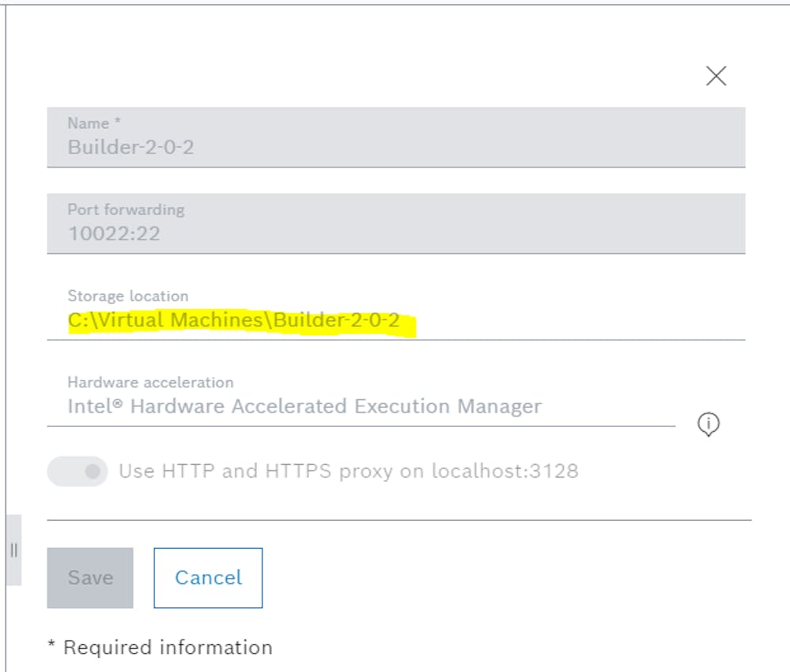Click the 'Hardware acceleration' label text
Screen dimensions: 790x672
(x=150, y=382)
